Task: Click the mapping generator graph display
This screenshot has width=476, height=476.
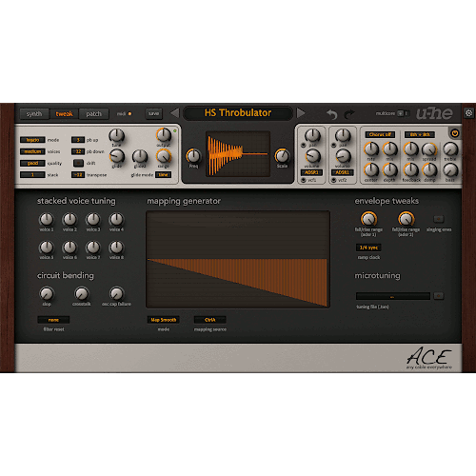Action: point(238,259)
